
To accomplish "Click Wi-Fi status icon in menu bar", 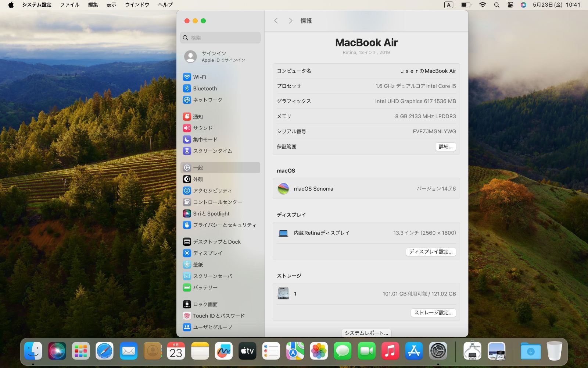I will 483,5.
